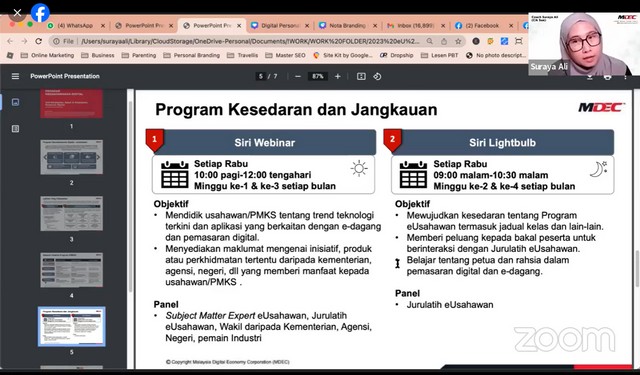Click the fit to page icon

[361, 76]
